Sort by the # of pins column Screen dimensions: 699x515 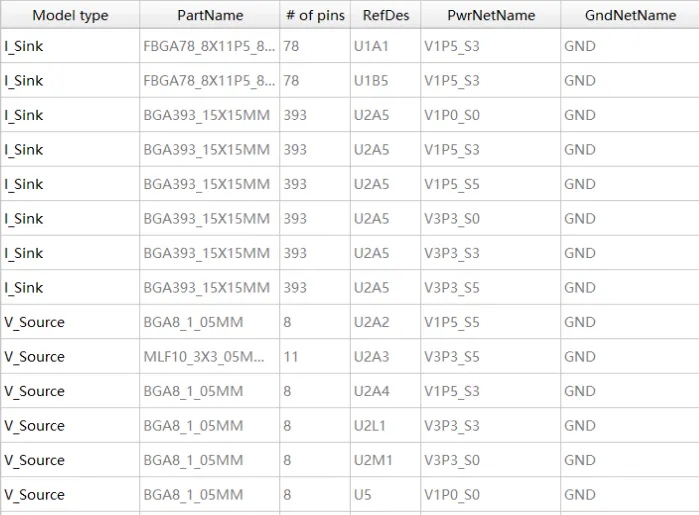pos(314,15)
